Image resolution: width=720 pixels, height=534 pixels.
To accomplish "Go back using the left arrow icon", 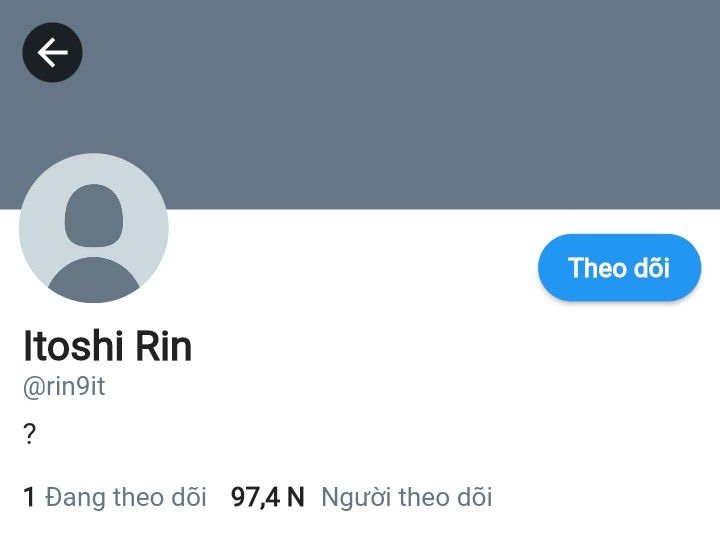I will [52, 52].
